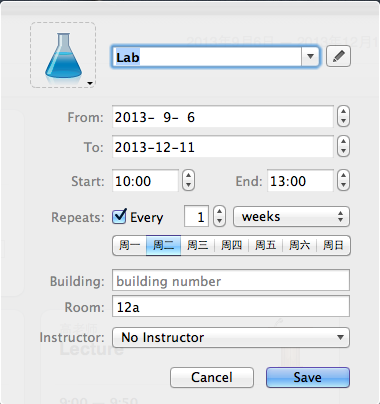
Task: Click the Building number text field
Action: click(x=231, y=281)
